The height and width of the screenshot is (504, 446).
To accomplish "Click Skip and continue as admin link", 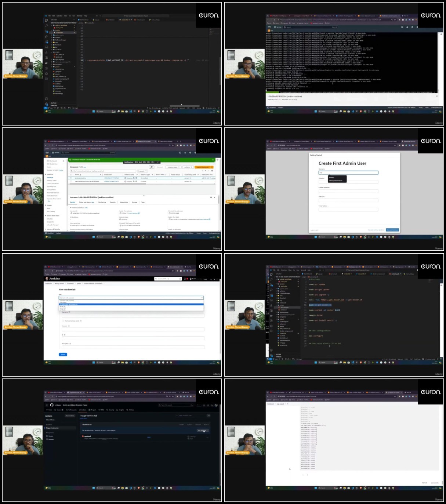I will [x=376, y=230].
